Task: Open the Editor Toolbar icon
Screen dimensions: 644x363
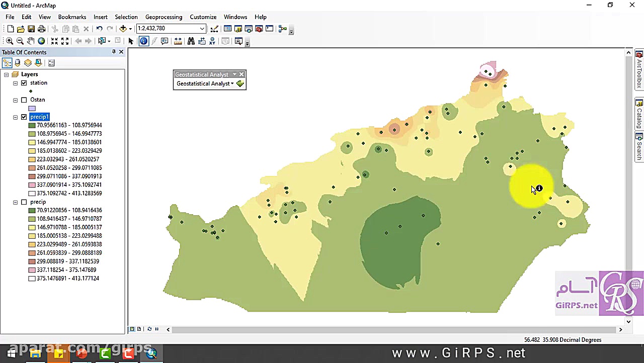Action: [214, 29]
